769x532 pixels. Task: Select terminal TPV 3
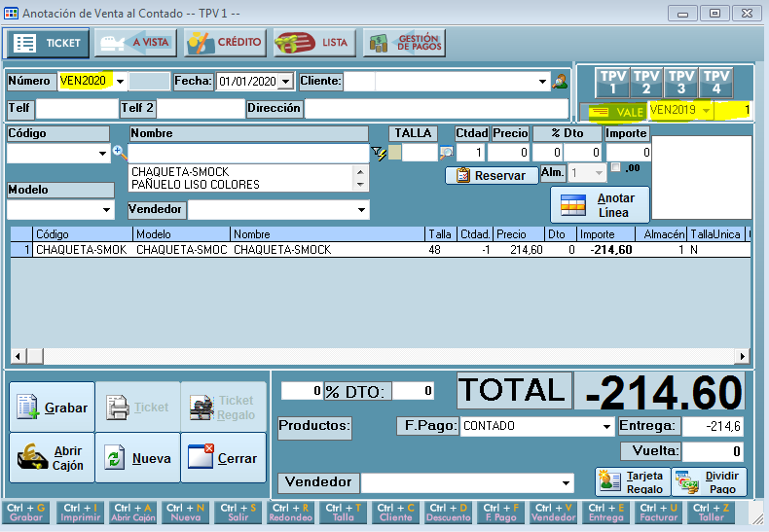tap(680, 82)
